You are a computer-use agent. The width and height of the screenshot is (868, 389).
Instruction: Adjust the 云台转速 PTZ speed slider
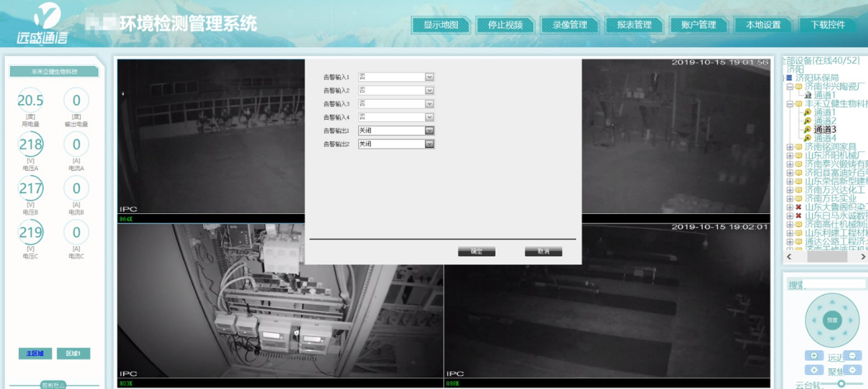point(840,384)
